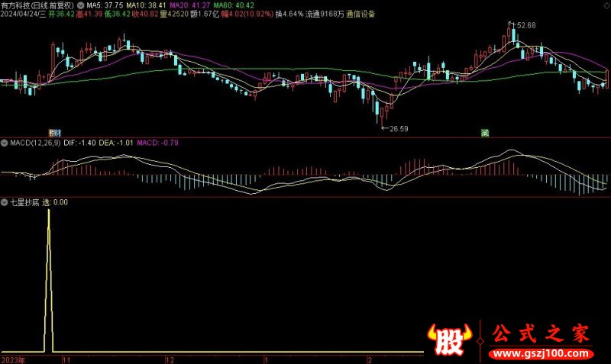Click the 股 bull logo icon
This screenshot has width=611, height=364.
click(x=450, y=339)
